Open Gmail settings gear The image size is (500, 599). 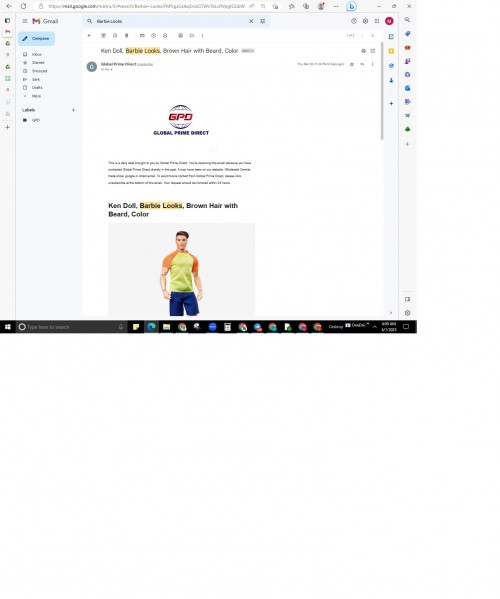[365, 21]
